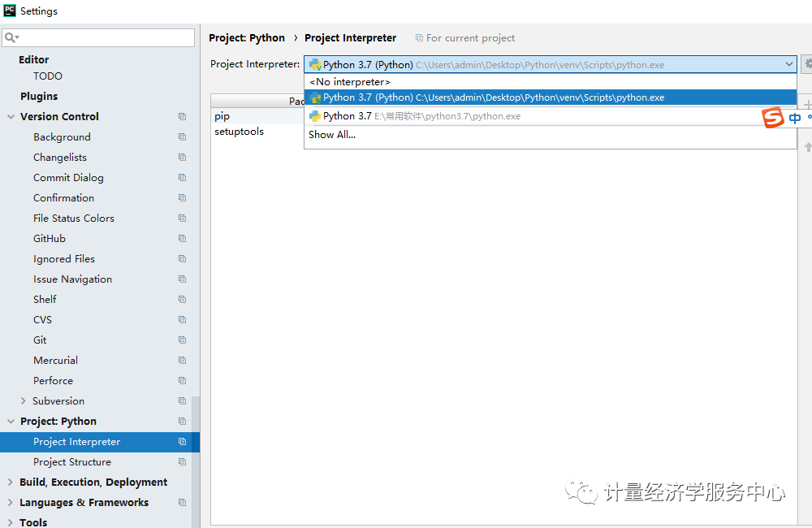Viewport: 812px width, 528px height.
Task: Click project-level icon beside Project Structure
Action: pos(182,461)
